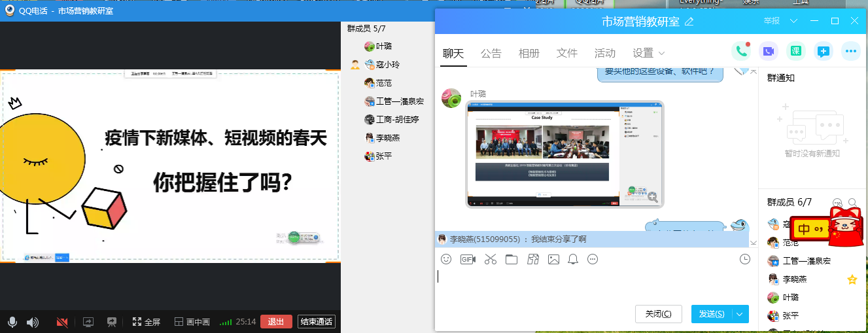The height and width of the screenshot is (333, 868).
Task: Open the shared screenshot image from 叶璐
Action: coord(564,154)
